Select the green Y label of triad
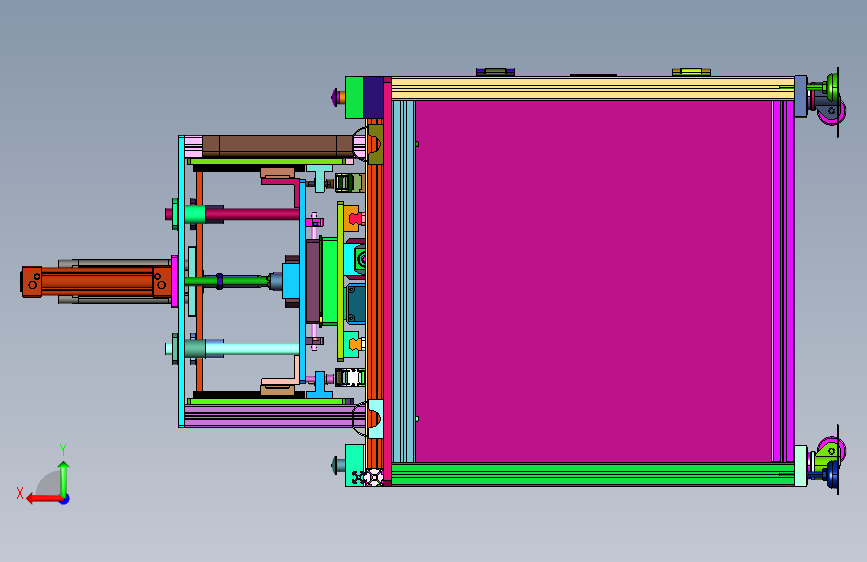 [x=63, y=449]
